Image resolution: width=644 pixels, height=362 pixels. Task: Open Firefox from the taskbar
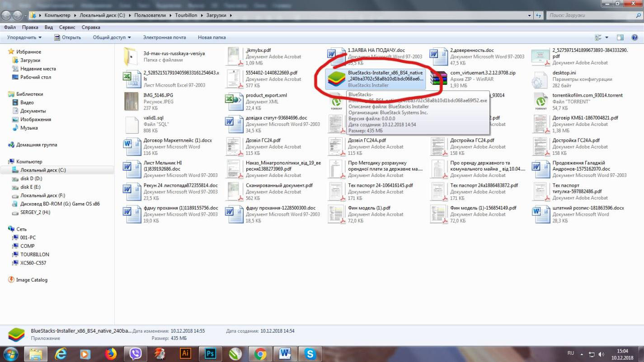[x=110, y=354]
